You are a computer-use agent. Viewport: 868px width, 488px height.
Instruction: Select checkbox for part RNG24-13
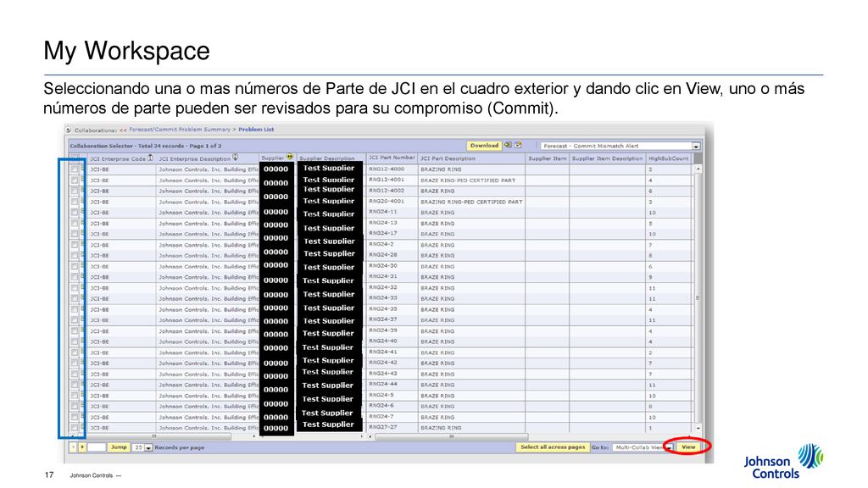[x=75, y=224]
